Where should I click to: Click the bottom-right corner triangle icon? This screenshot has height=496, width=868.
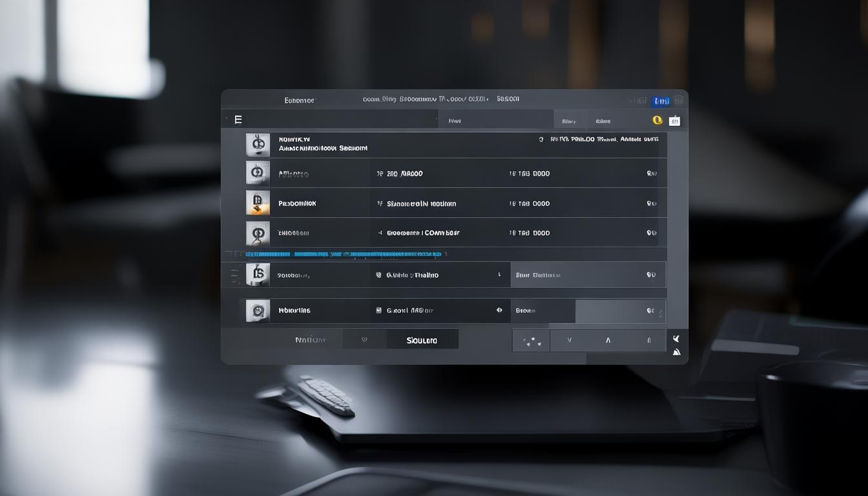tap(676, 352)
